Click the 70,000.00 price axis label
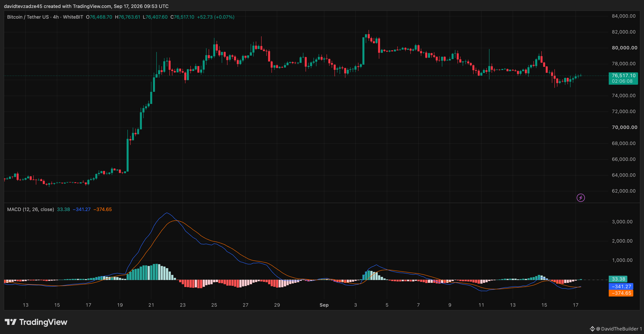 coord(624,127)
